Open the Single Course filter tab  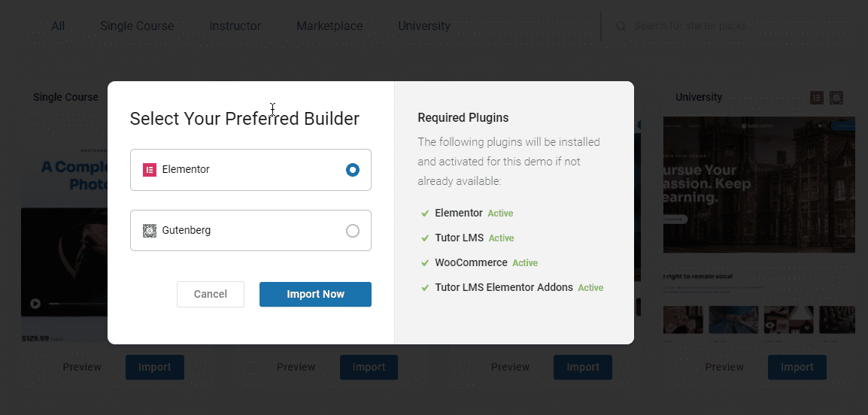[138, 26]
